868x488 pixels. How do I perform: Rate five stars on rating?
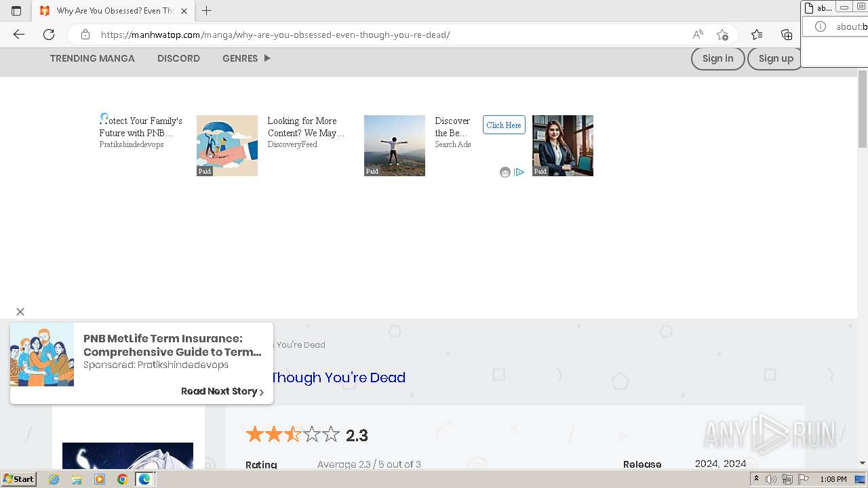tap(331, 434)
